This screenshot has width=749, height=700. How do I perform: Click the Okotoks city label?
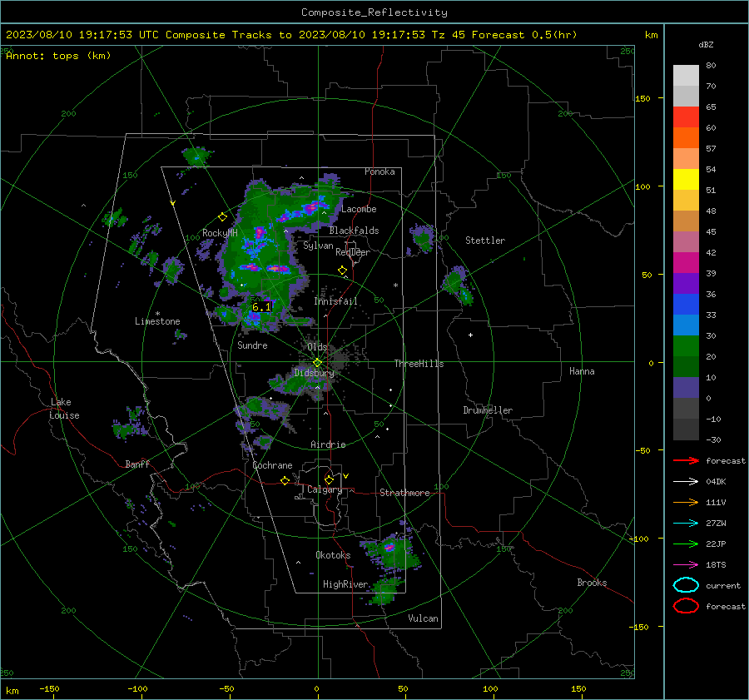click(333, 555)
